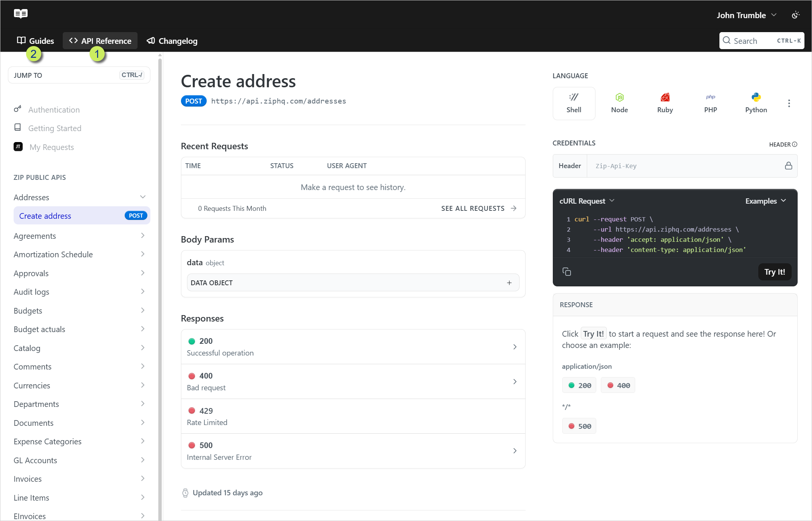The image size is (812, 521).
Task: Expand the 400 Bad request response
Action: coord(353,382)
